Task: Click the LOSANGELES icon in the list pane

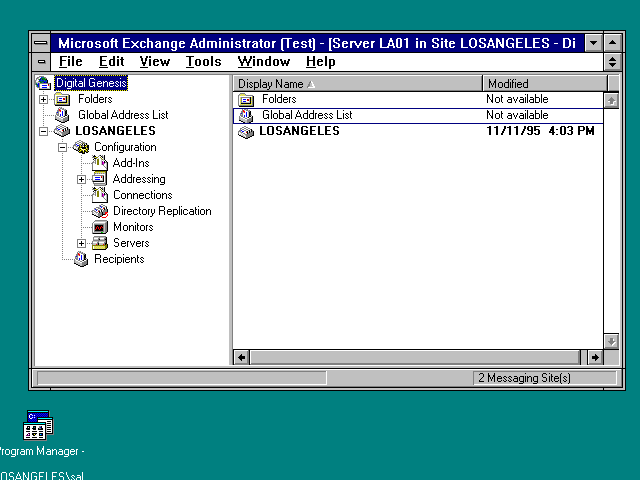Action: (246, 131)
